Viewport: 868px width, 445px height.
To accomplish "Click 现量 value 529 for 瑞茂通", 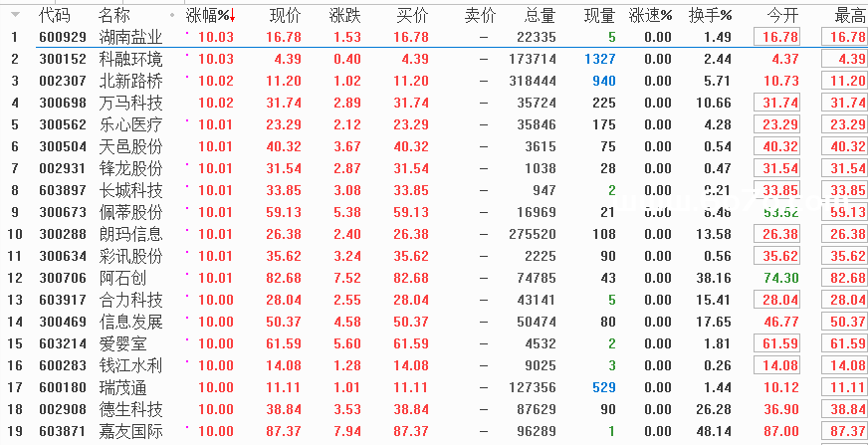I will [603, 387].
